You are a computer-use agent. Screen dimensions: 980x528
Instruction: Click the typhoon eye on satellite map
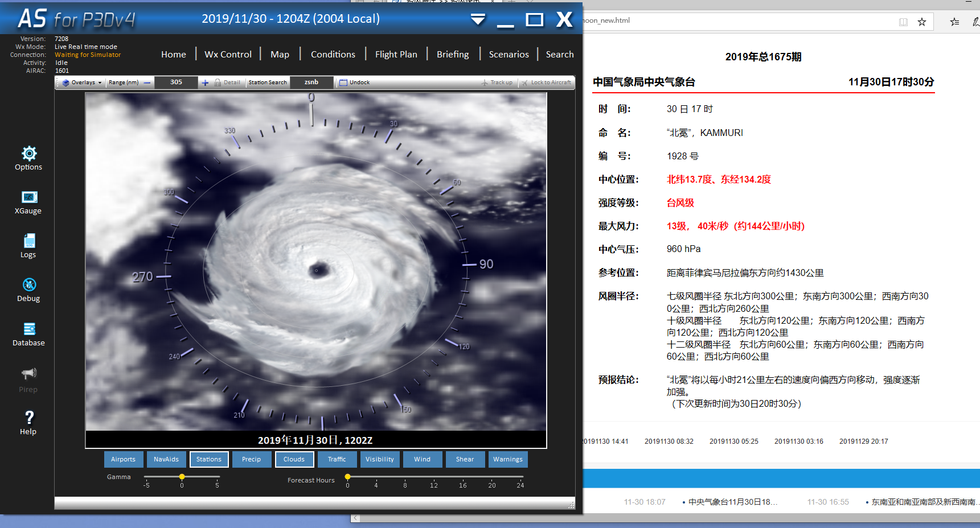tap(318, 270)
